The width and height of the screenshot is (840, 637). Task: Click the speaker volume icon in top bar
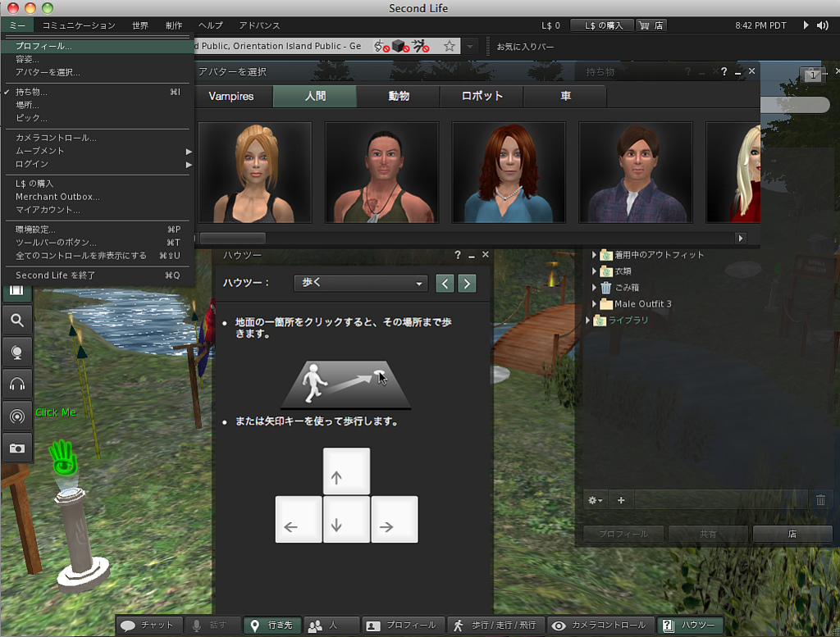pos(823,25)
